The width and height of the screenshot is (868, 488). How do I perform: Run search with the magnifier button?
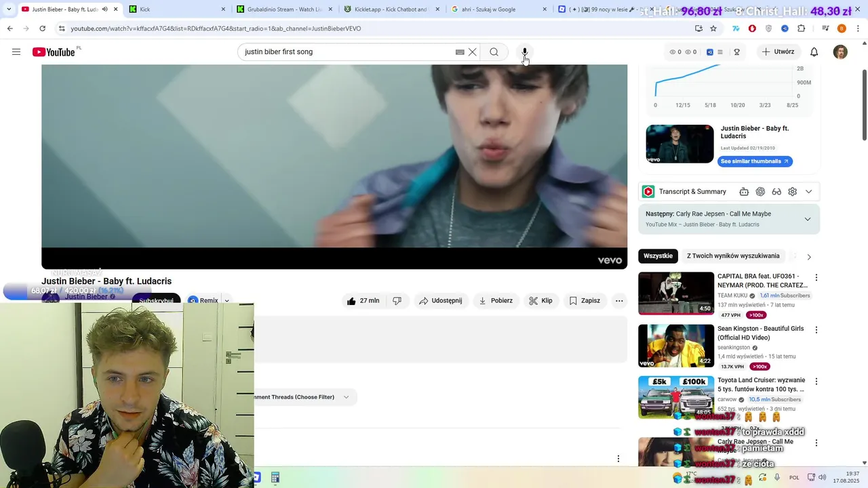pyautogui.click(x=494, y=52)
